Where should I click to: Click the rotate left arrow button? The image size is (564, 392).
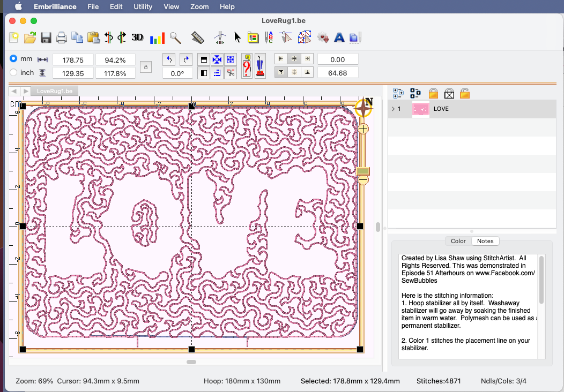coord(170,59)
